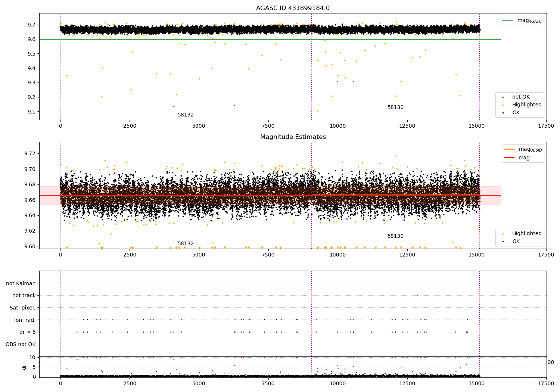Click the "9.62" y-tick on the middle plot
This screenshot has height=392, width=560.
pyautogui.click(x=30, y=231)
